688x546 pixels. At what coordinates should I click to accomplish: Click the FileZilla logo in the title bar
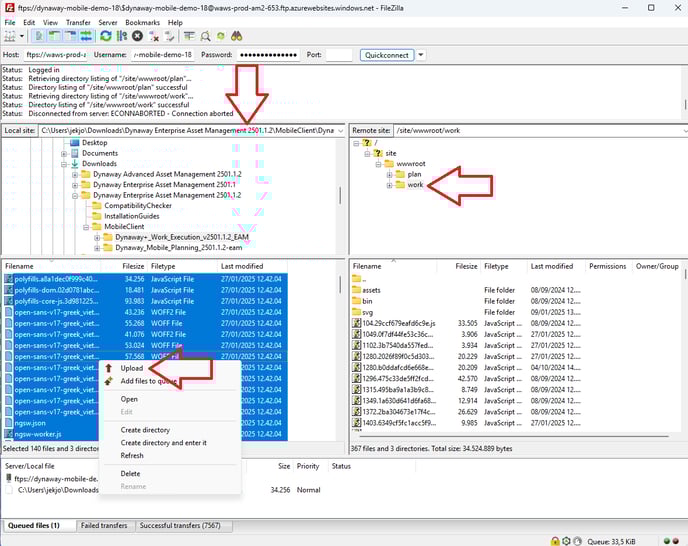tap(9, 8)
